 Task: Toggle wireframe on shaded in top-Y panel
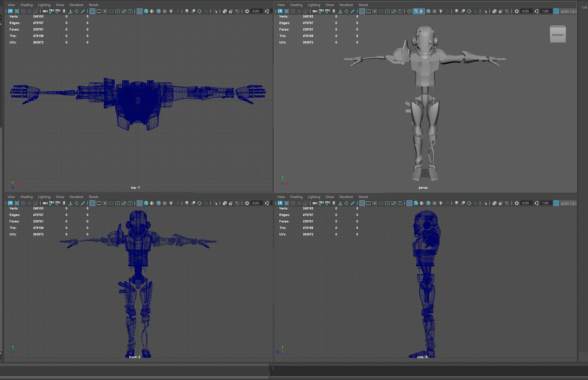(x=159, y=11)
